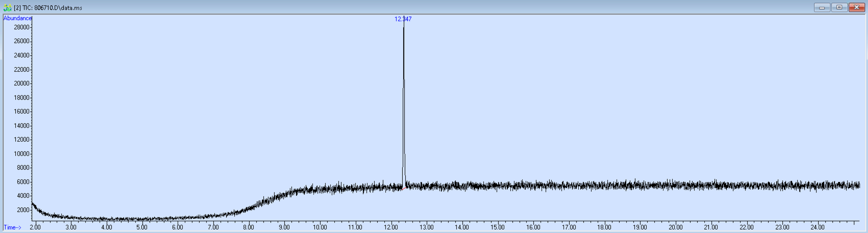Click the 24.00 time axis label
The image size is (868, 233).
817,227
